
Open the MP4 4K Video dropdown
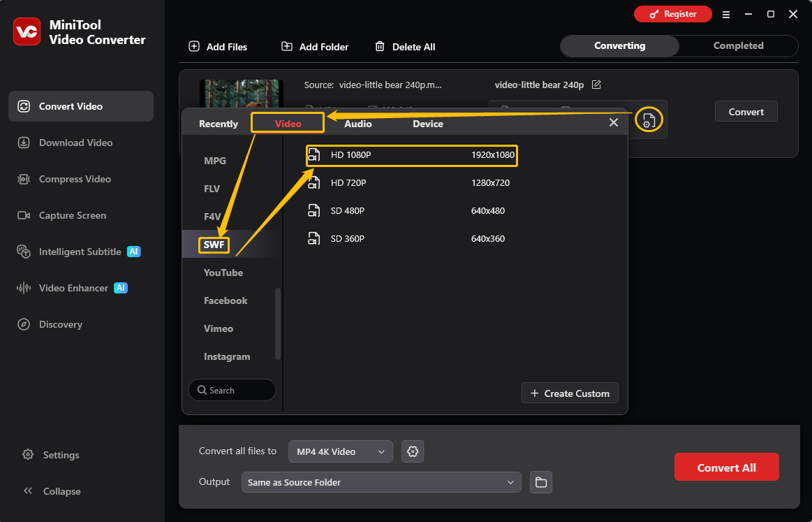pos(340,451)
